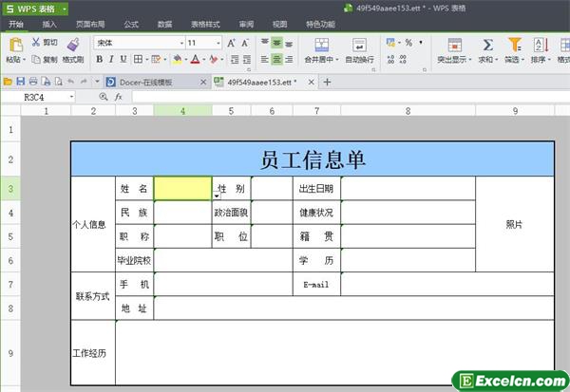Toggle Bold formatting
Viewport: 570px width, 392px height.
(98, 59)
